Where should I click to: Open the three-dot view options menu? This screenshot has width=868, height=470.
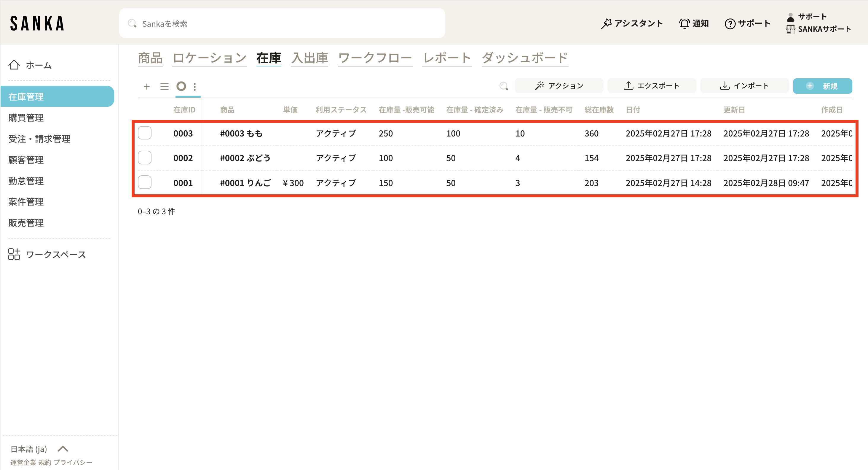click(x=195, y=87)
